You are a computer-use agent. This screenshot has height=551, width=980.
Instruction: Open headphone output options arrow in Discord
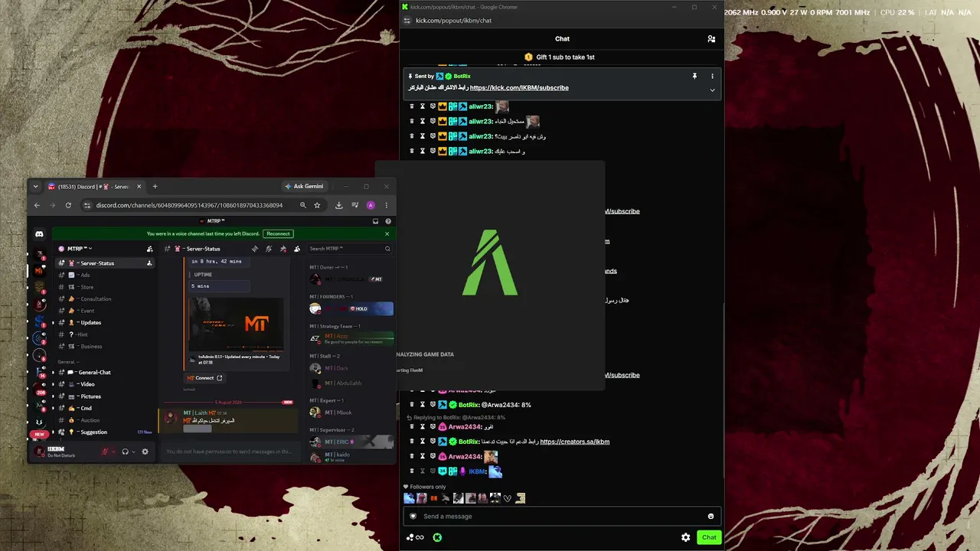pos(133,452)
